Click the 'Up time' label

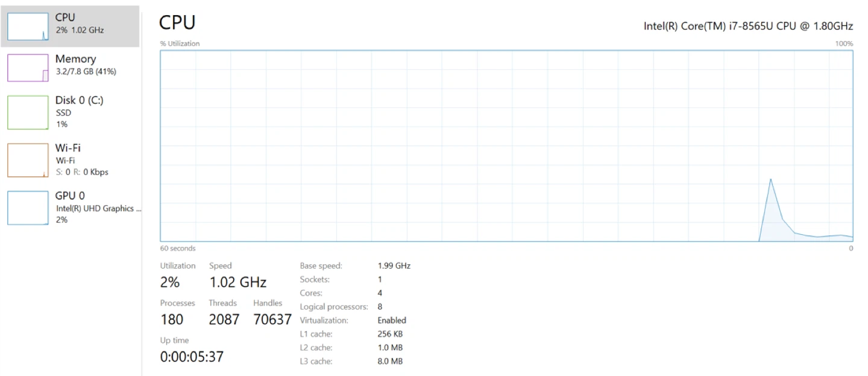[x=174, y=340]
